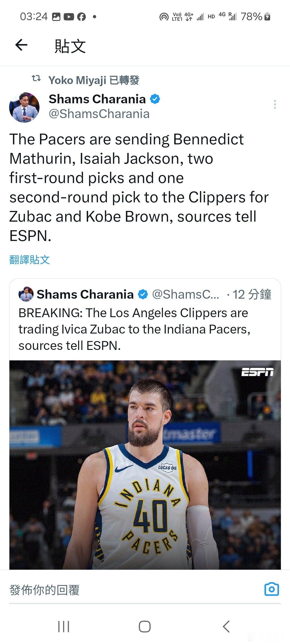Open Shams Charania's main profile avatar
Screen dimensions: 290x644
(x=24, y=107)
